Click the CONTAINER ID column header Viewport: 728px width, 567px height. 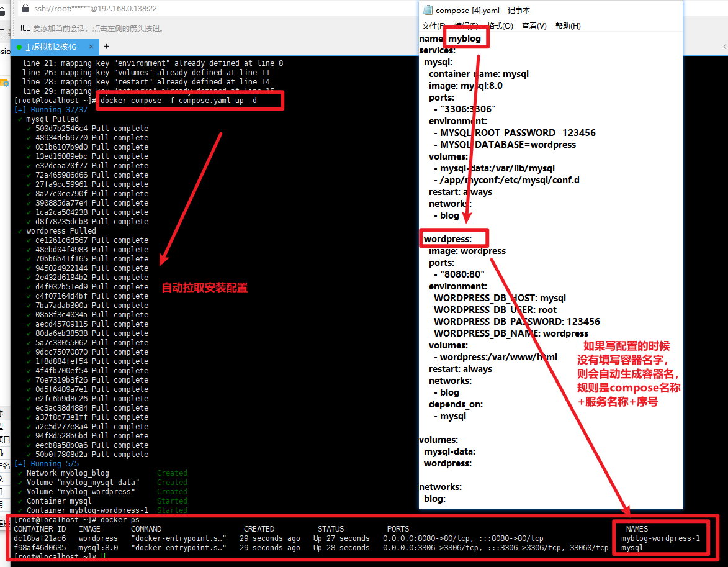pyautogui.click(x=40, y=529)
